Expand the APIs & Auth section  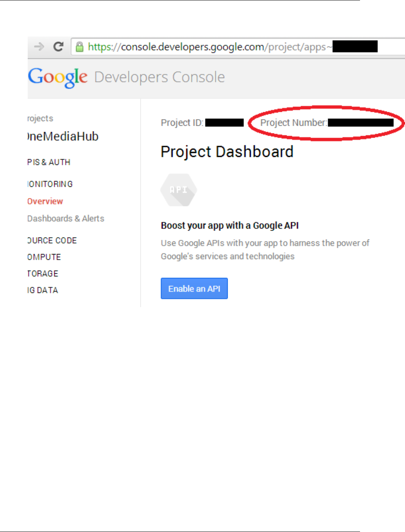coord(49,162)
